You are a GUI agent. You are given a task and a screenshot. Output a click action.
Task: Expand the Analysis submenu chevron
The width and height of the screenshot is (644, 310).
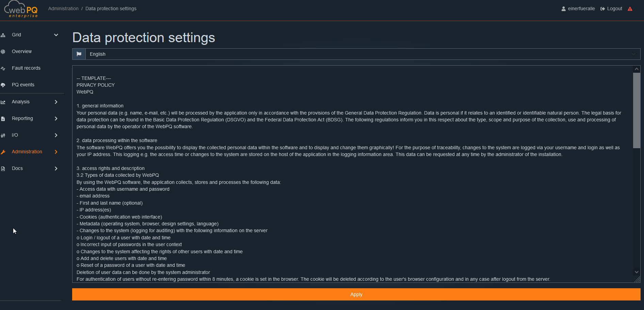tap(56, 102)
